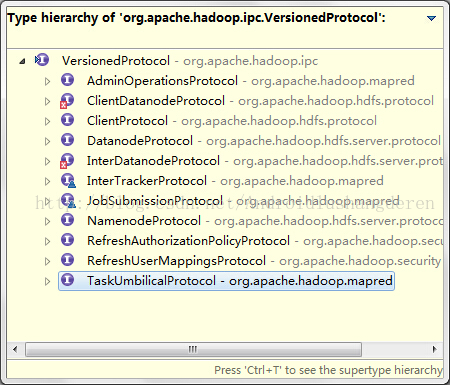Click the RefreshUserMappingsProtocol interface icon
The height and width of the screenshot is (385, 450).
pos(67,260)
